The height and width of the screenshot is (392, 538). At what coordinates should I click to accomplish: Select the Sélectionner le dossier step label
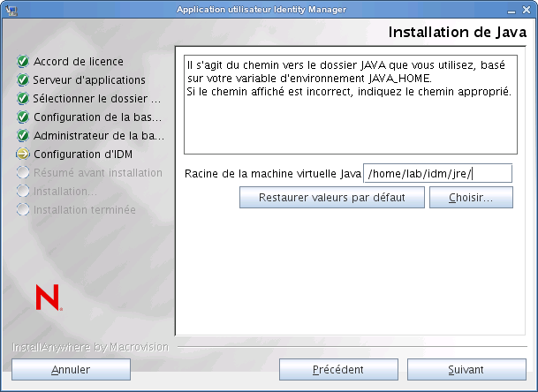(97, 98)
